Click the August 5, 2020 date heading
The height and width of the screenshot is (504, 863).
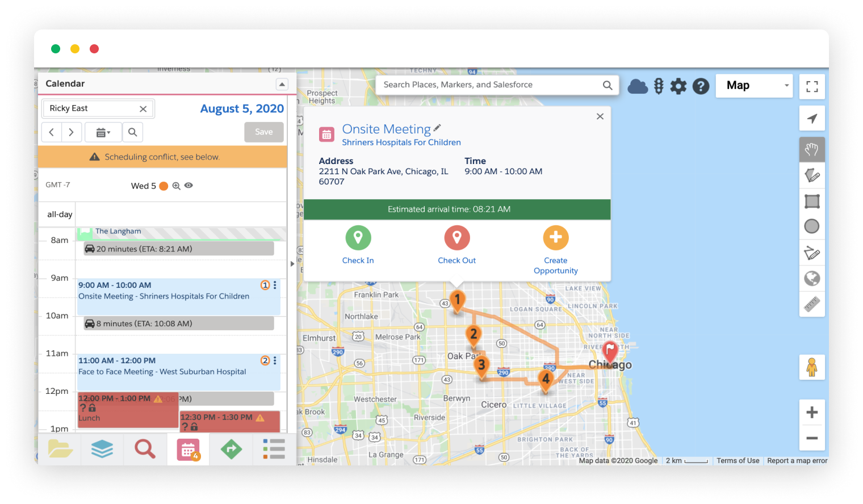pos(242,108)
